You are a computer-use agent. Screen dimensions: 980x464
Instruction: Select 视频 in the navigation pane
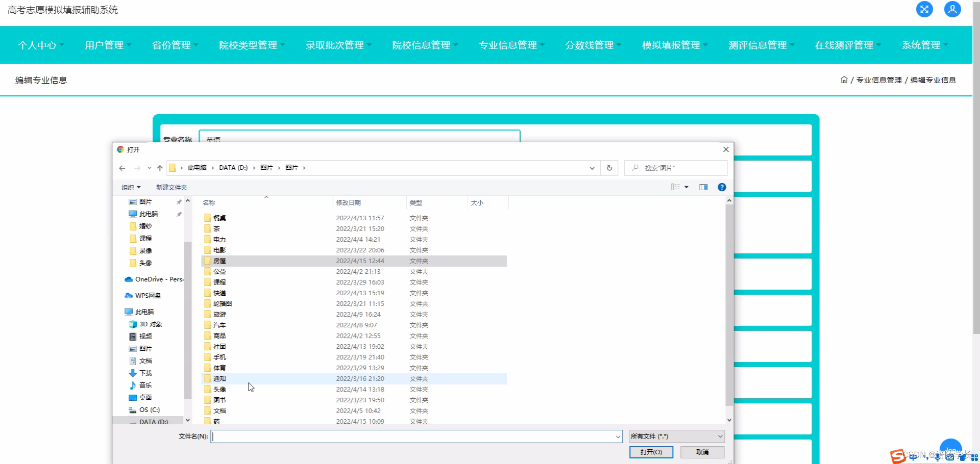(x=140, y=337)
